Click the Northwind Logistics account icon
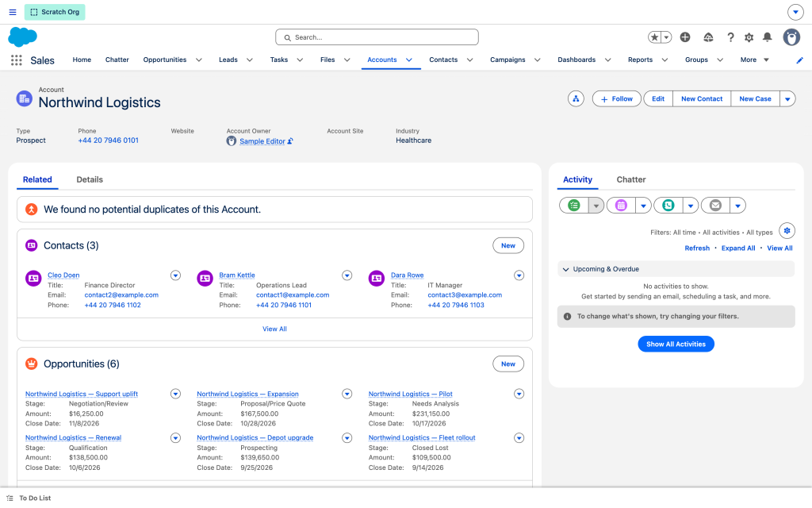The width and height of the screenshot is (812, 508). [25, 98]
